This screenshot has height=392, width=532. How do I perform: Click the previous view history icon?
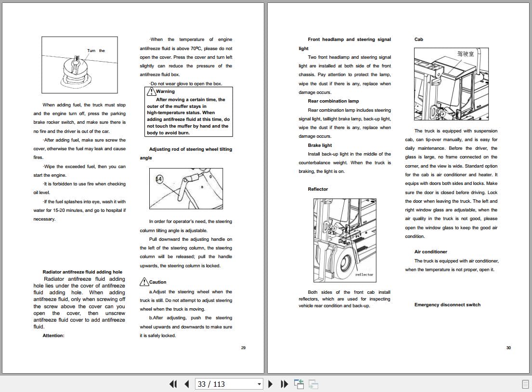coord(299,383)
